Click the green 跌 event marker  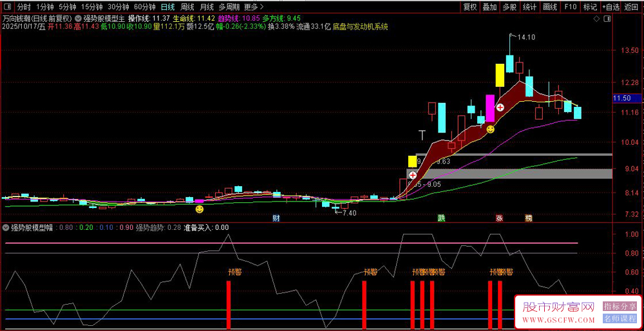tap(441, 218)
